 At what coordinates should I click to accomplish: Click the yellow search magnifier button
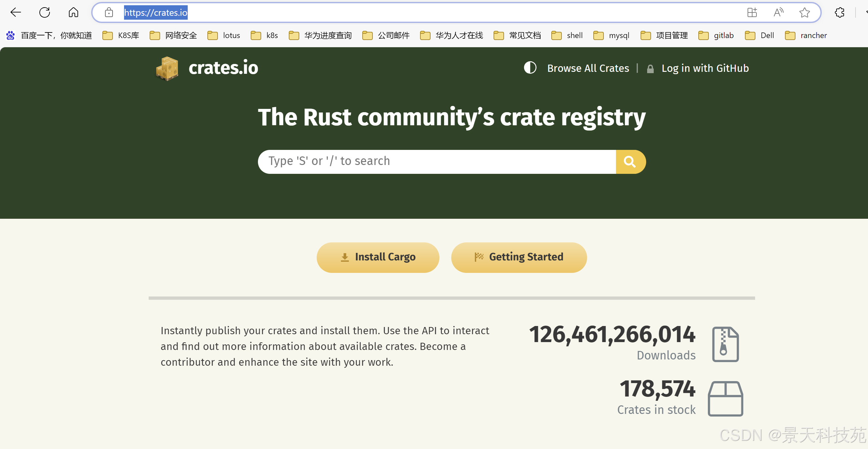click(630, 162)
